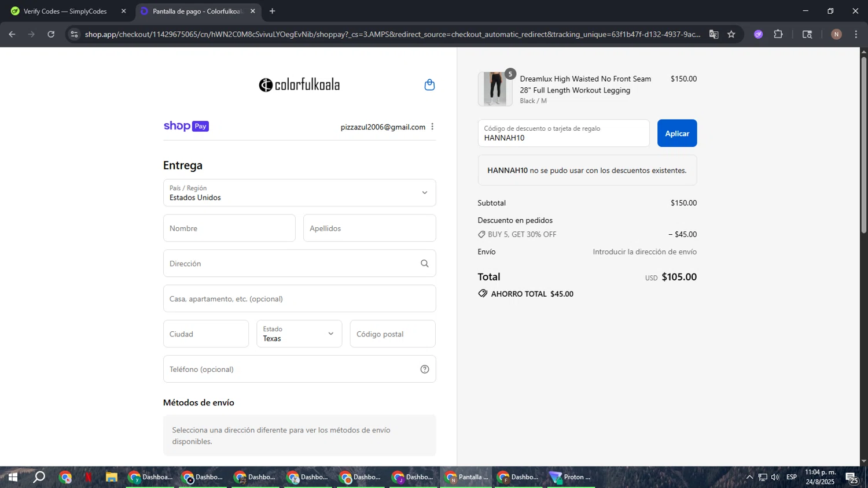
Task: Open the shopping bag cart icon
Action: click(429, 85)
